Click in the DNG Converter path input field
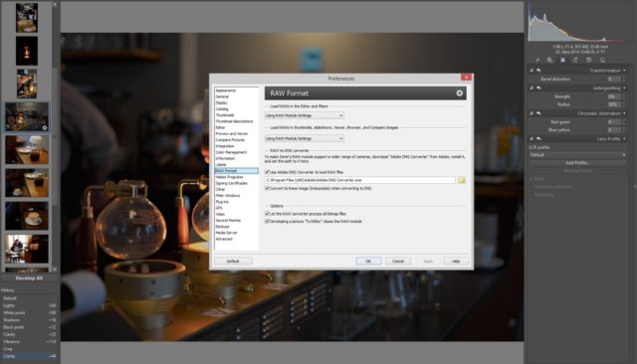Screen dimensions: 637x364 (x=360, y=180)
